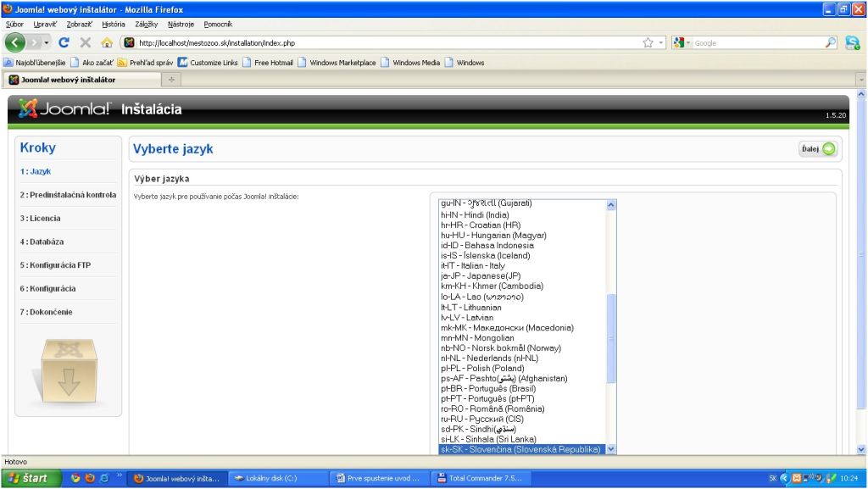Viewport: 868px width, 489px height.
Task: Switch to Prve spustenie uvod taskbar window
Action: tap(381, 479)
